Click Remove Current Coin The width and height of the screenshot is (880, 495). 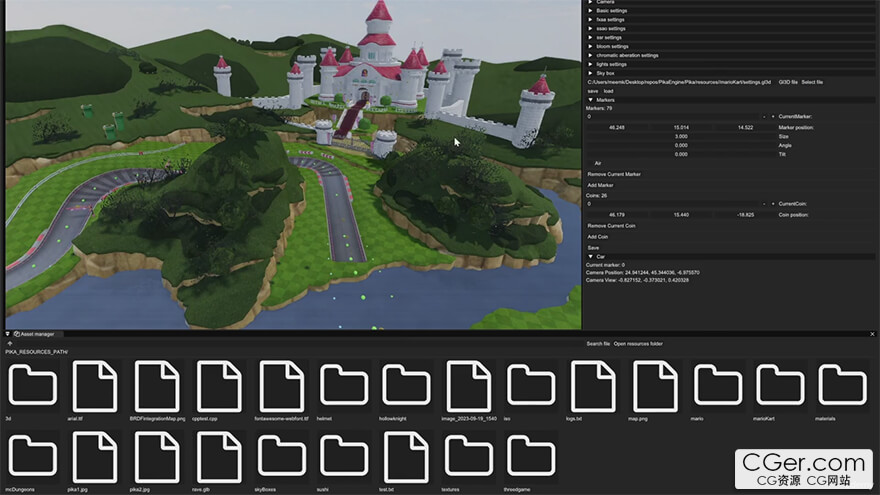[x=611, y=225]
